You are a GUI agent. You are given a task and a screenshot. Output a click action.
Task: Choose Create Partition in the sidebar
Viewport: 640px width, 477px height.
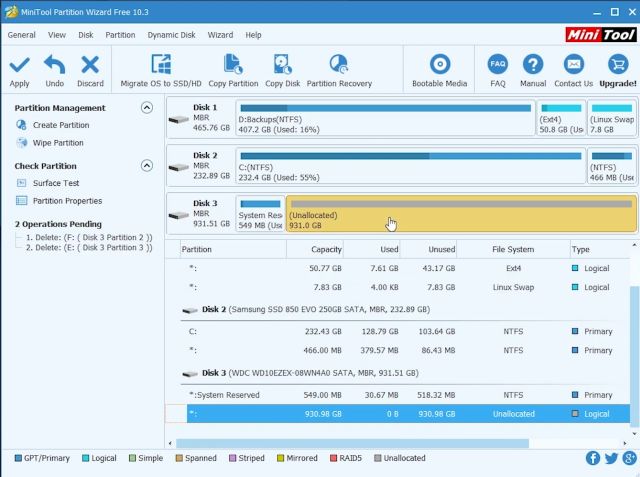coord(61,125)
